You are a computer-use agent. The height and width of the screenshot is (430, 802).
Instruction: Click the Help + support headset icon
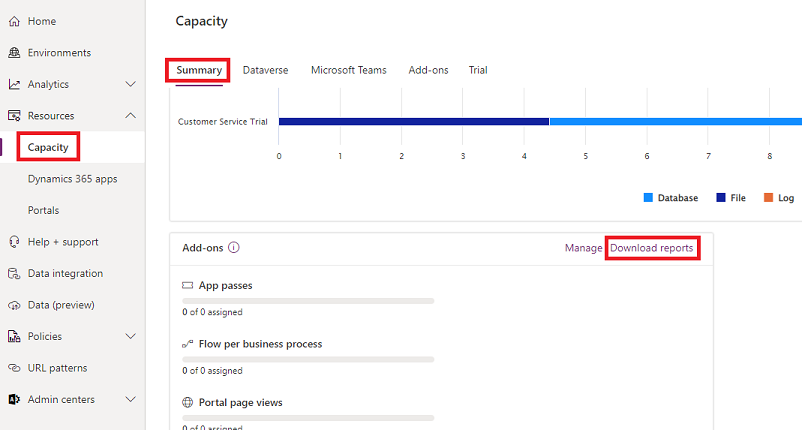point(14,242)
